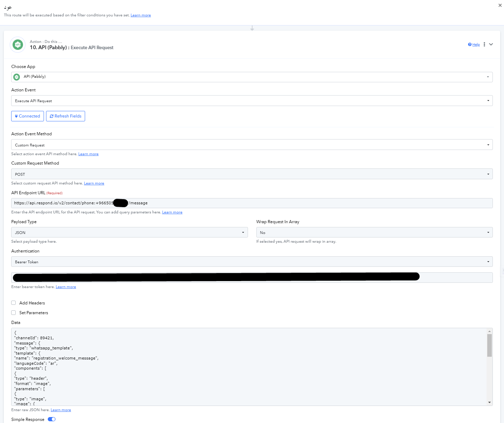
Task: Enable the Set Parameters checkbox
Action: point(14,312)
